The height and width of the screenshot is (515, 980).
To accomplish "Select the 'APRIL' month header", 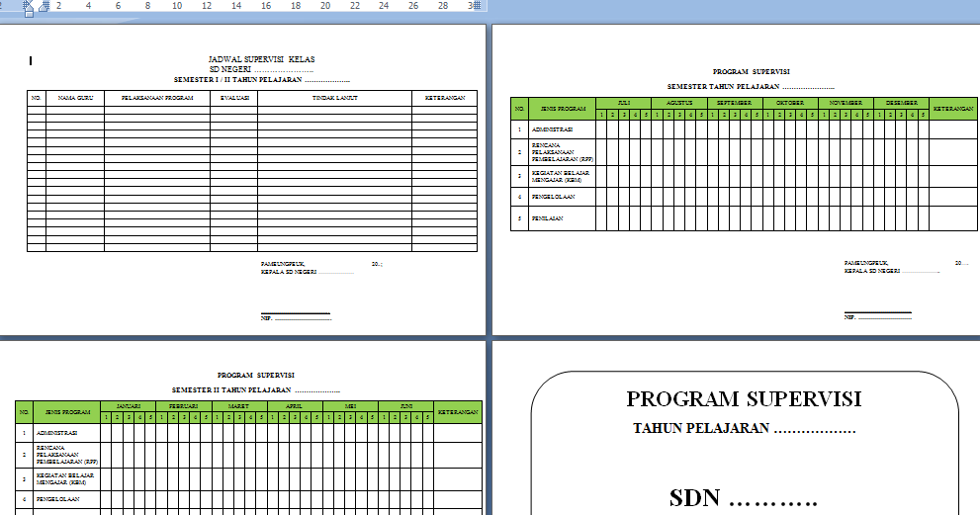I will click(x=295, y=406).
